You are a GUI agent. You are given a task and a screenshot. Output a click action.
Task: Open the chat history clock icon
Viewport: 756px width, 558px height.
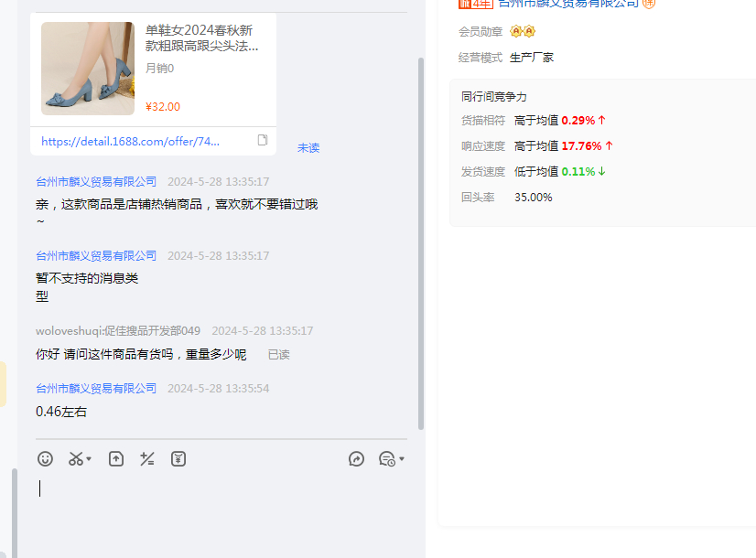(x=386, y=459)
